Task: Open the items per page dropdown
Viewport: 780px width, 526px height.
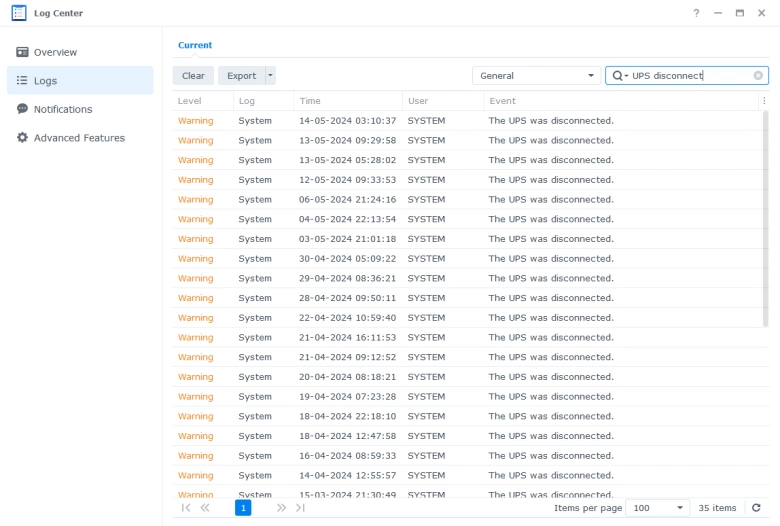Action: (657, 508)
